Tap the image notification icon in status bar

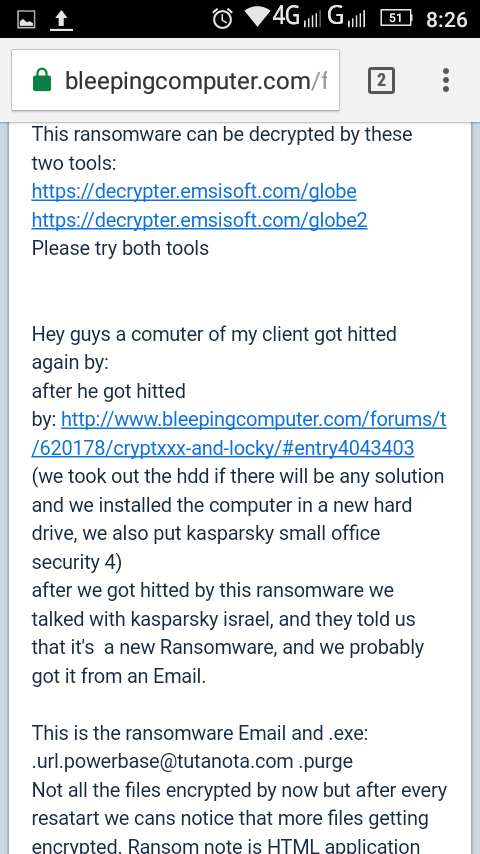[x=26, y=20]
